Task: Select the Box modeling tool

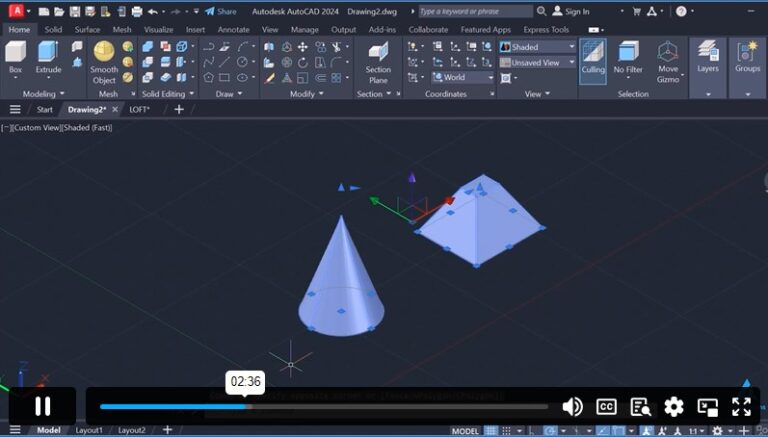Action: pyautogui.click(x=15, y=57)
